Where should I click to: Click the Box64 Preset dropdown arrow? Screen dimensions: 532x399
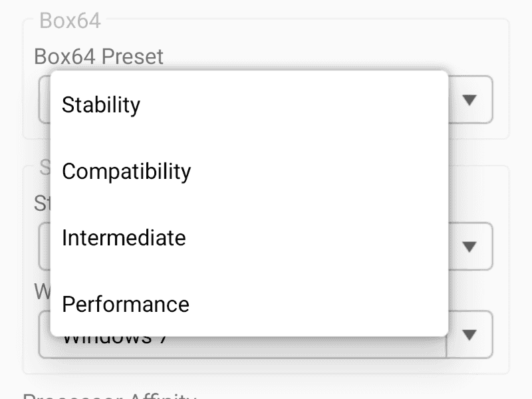pos(470,100)
